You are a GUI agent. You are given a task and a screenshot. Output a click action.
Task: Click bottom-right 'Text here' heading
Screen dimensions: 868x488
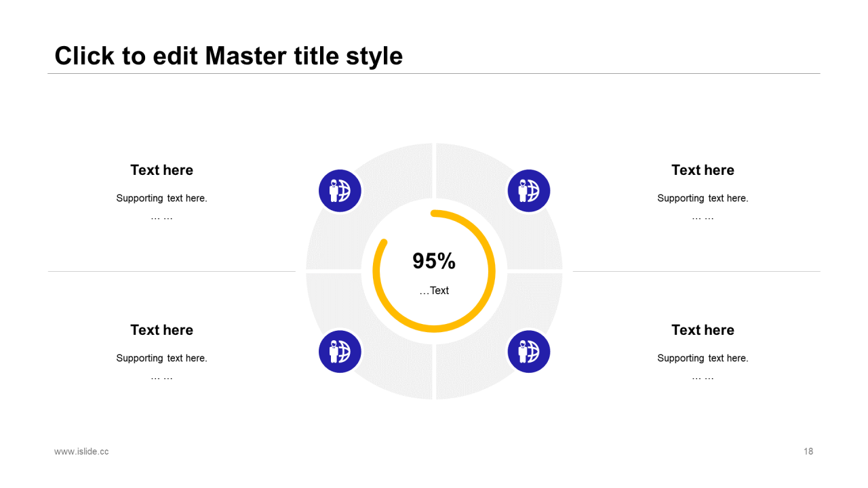point(703,330)
